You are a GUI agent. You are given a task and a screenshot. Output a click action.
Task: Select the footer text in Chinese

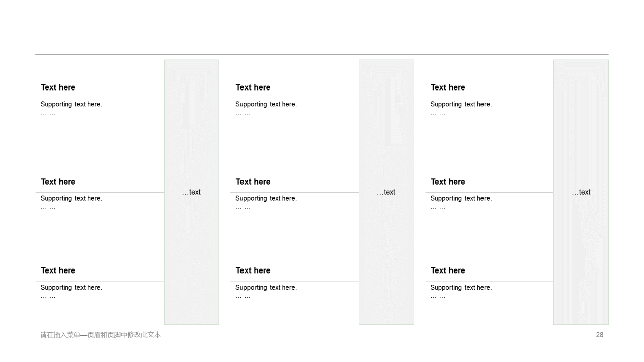pyautogui.click(x=101, y=335)
